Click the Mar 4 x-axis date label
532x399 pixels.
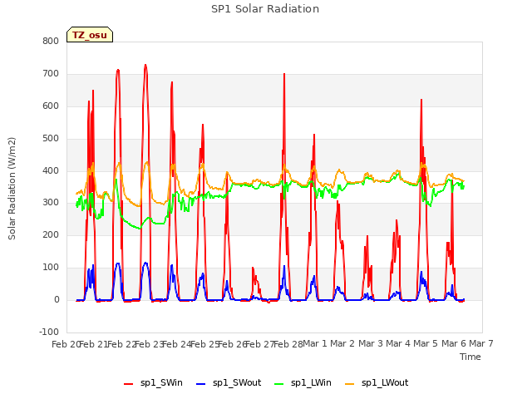click(398, 343)
